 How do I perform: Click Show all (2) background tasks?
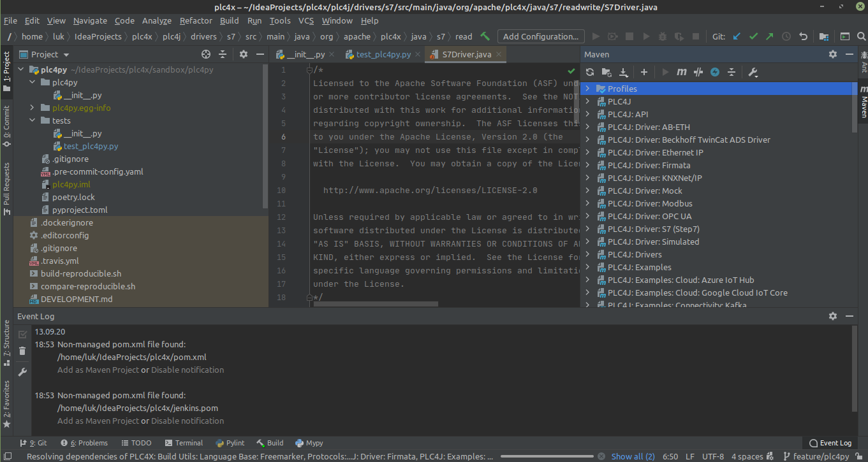pyautogui.click(x=633, y=456)
